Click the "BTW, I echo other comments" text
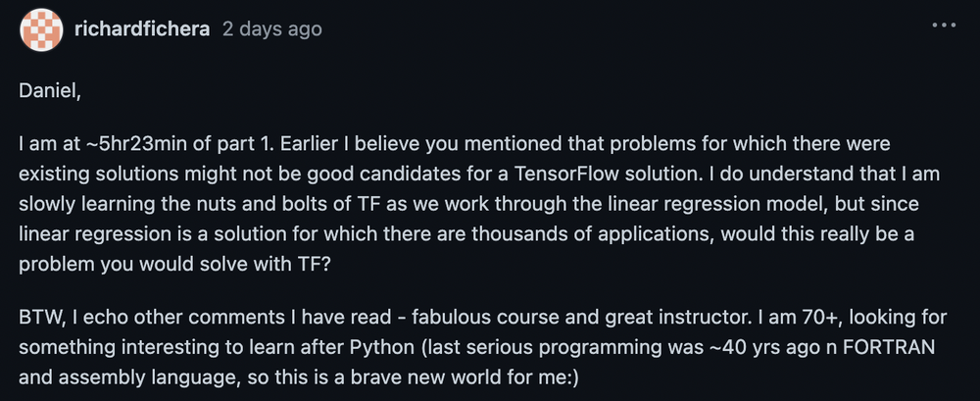This screenshot has width=980, height=401. click(x=125, y=321)
